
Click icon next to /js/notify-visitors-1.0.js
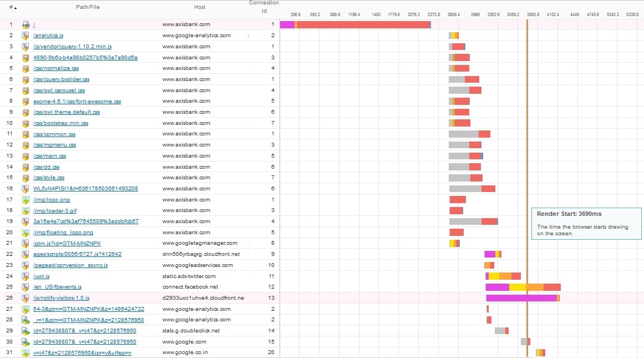[26, 298]
